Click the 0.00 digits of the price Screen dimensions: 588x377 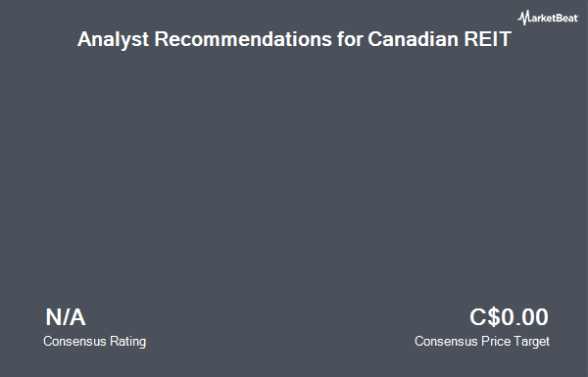(x=524, y=317)
